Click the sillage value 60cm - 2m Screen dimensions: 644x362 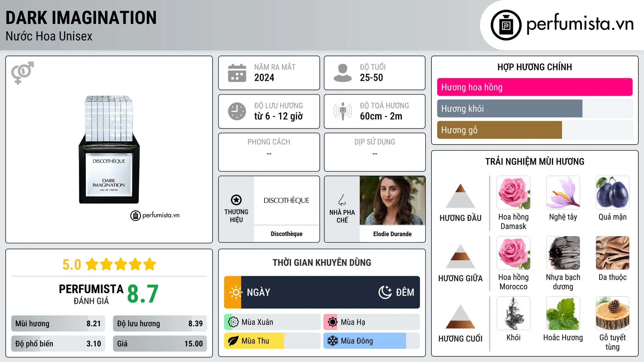[381, 116]
